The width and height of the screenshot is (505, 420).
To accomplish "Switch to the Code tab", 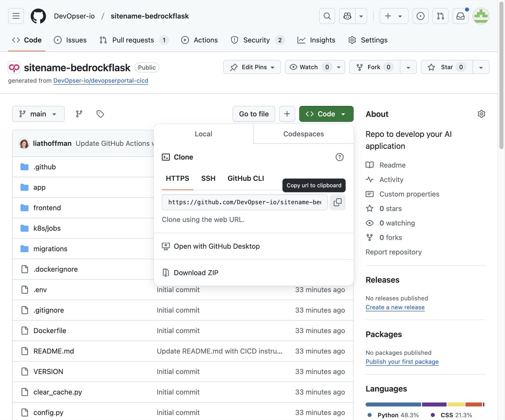I will pos(27,40).
